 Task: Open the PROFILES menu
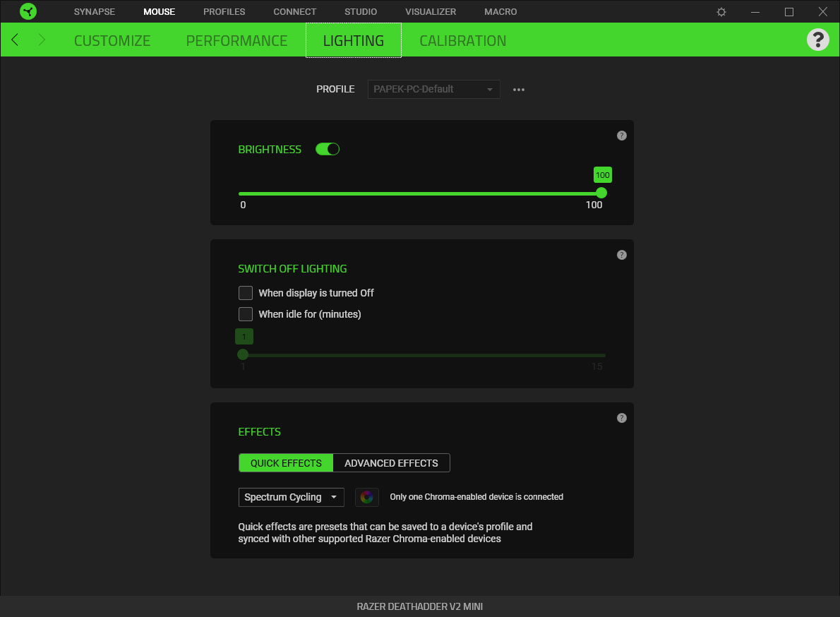coord(224,12)
